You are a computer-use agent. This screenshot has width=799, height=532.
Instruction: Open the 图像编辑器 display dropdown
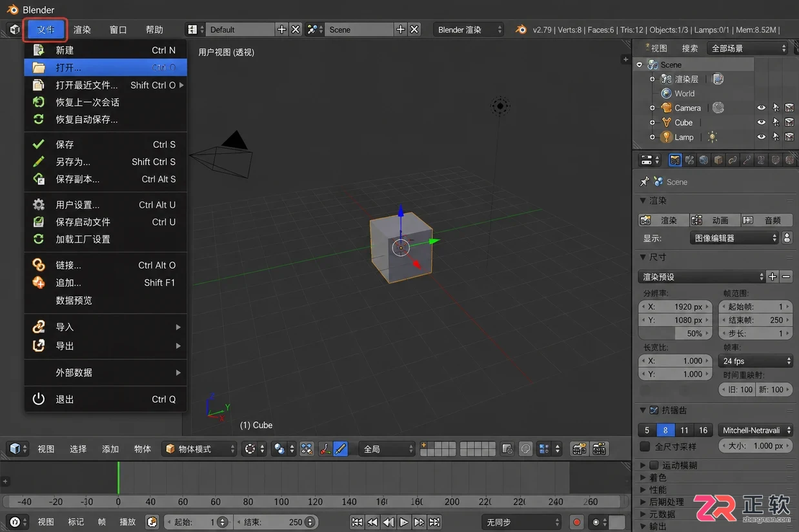[734, 238]
